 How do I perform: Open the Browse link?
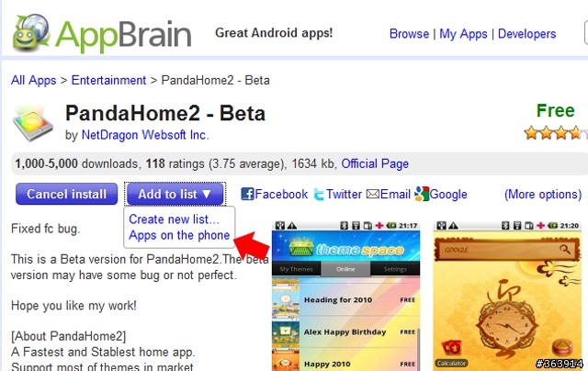409,34
